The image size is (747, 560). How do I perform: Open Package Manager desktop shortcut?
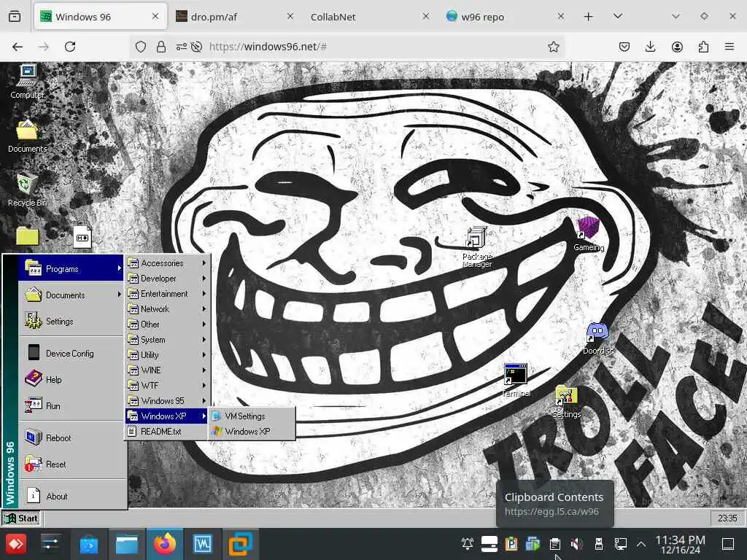[477, 246]
